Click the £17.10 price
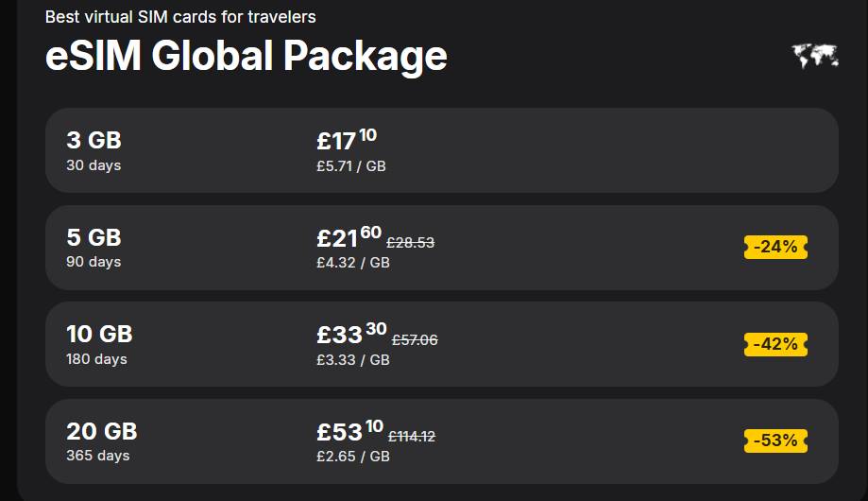Screen dimensions: 868x501 (x=347, y=140)
